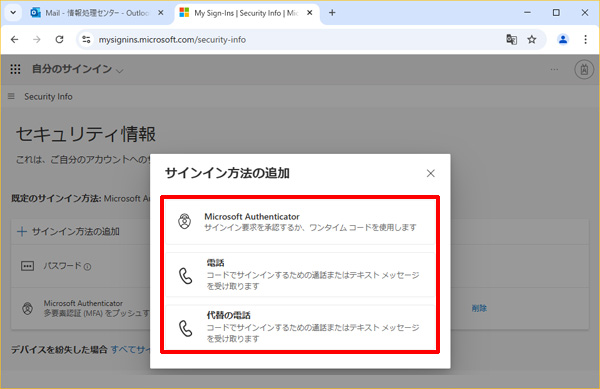Screen dimensions: 600x389
Task: Open the tab search dropdown arrow
Action: (13, 13)
